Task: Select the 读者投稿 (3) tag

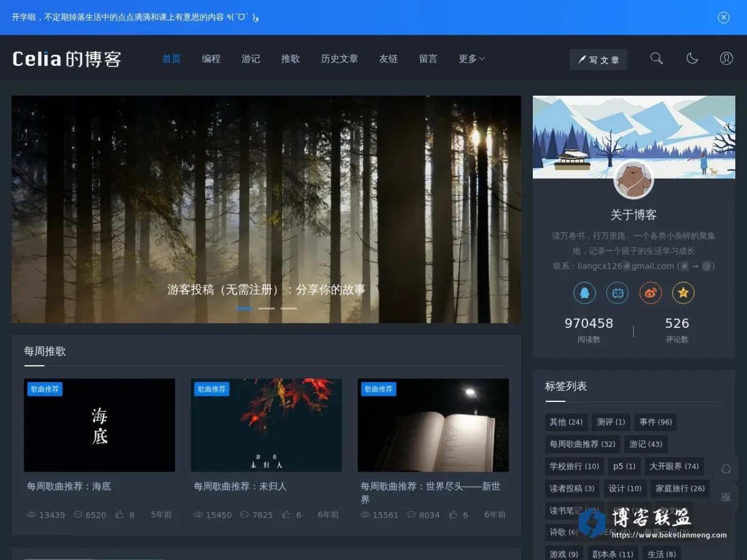Action: coord(571,488)
